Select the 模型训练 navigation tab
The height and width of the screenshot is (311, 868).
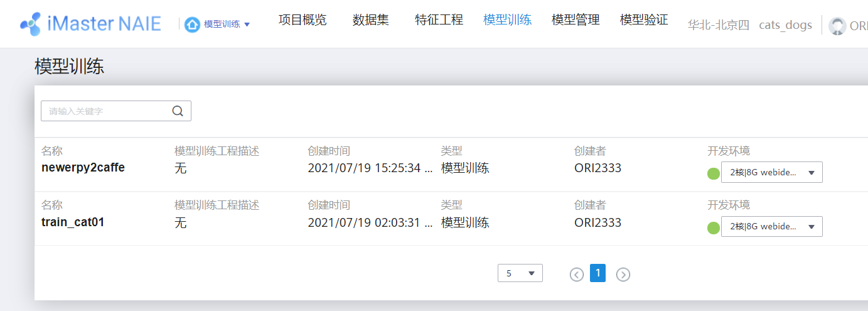[x=507, y=20]
